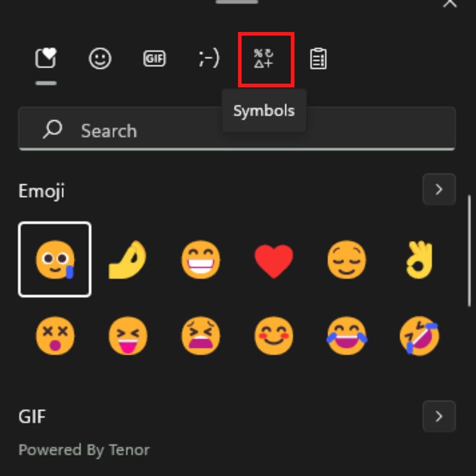The image size is (476, 476).
Task: Insert the rolling on floor laughing emoji
Action: tap(419, 336)
